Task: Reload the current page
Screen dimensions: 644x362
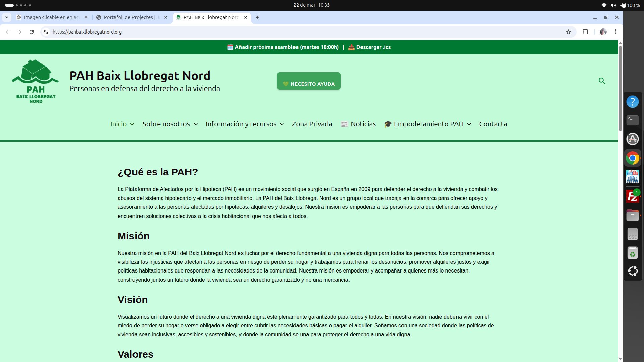Action: [x=32, y=32]
